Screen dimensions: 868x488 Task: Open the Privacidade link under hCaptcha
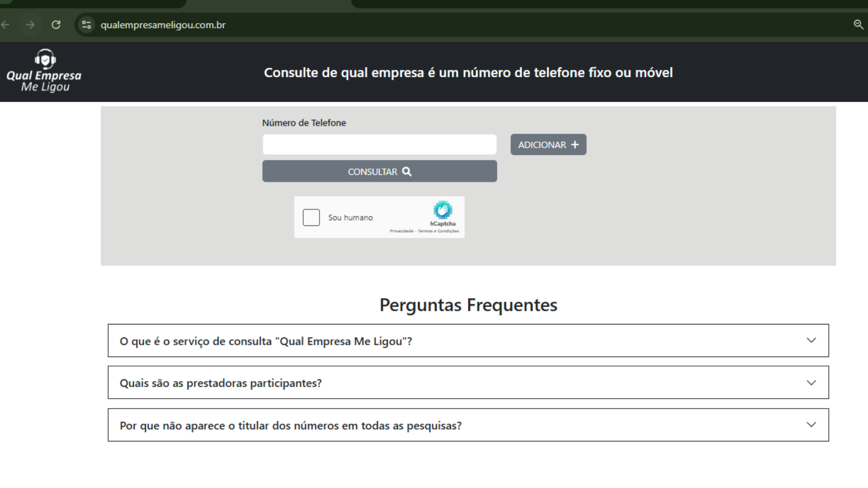click(401, 231)
